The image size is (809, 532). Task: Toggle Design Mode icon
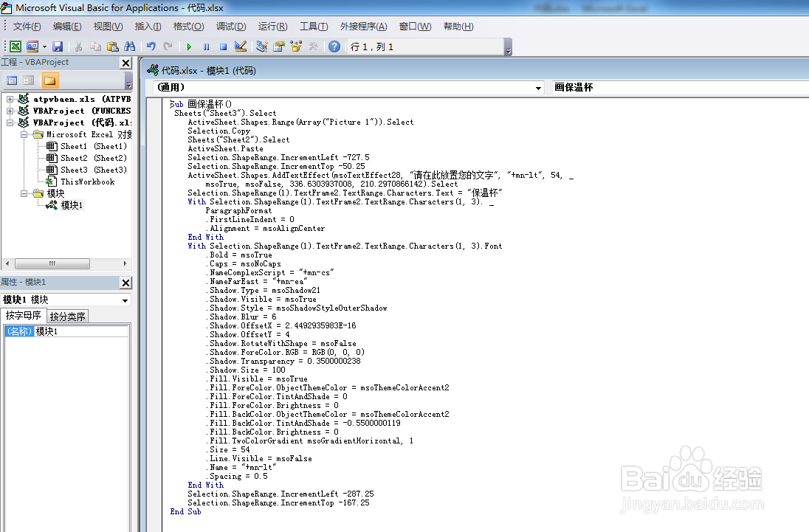coord(241,47)
